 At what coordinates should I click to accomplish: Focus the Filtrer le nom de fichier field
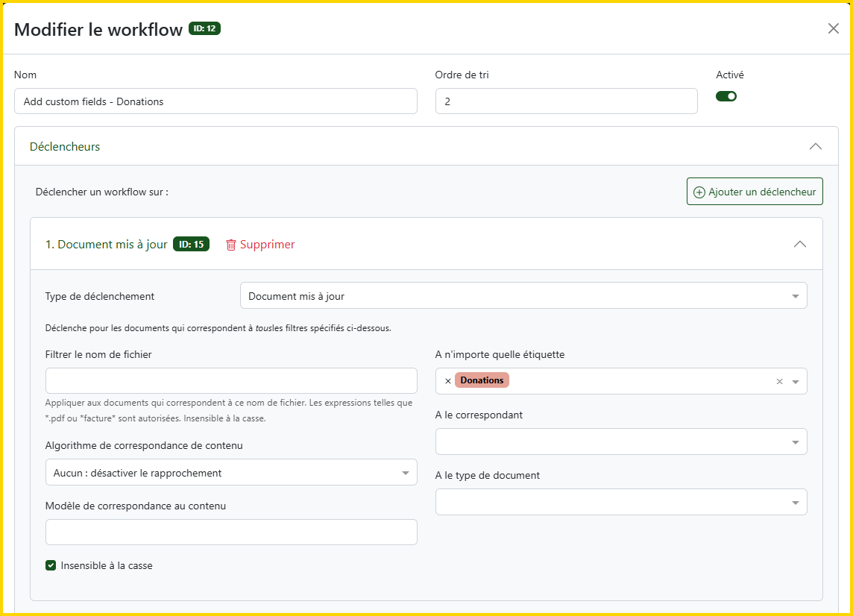[x=230, y=380]
